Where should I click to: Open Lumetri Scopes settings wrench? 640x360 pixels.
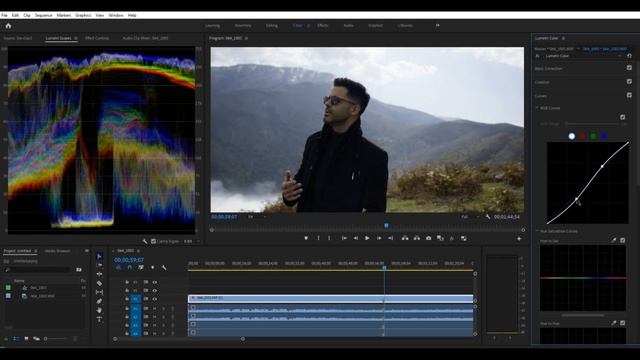[145, 241]
